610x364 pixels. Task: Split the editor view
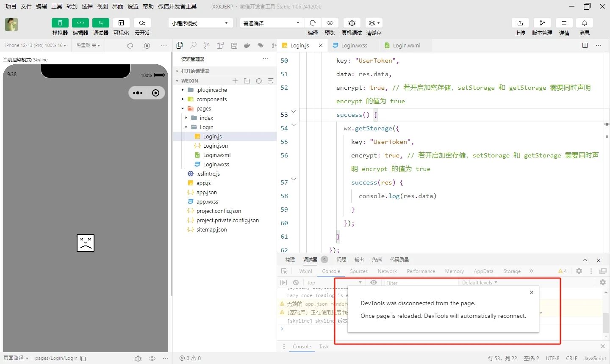click(x=585, y=45)
